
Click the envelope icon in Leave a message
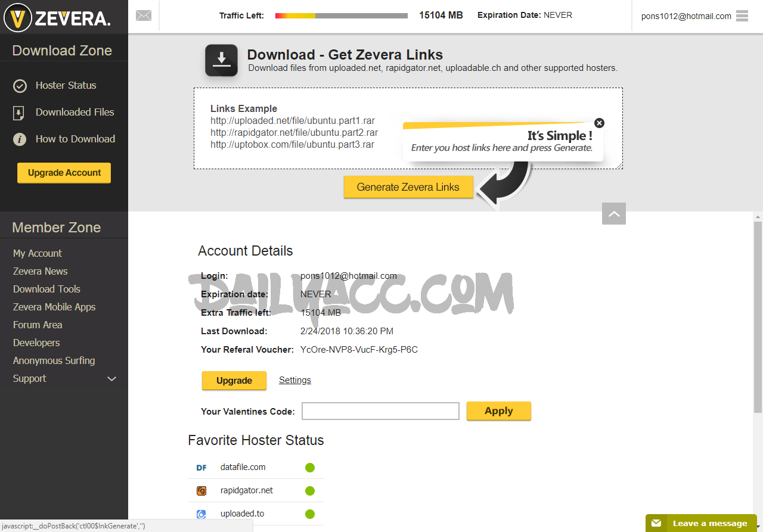click(x=656, y=524)
